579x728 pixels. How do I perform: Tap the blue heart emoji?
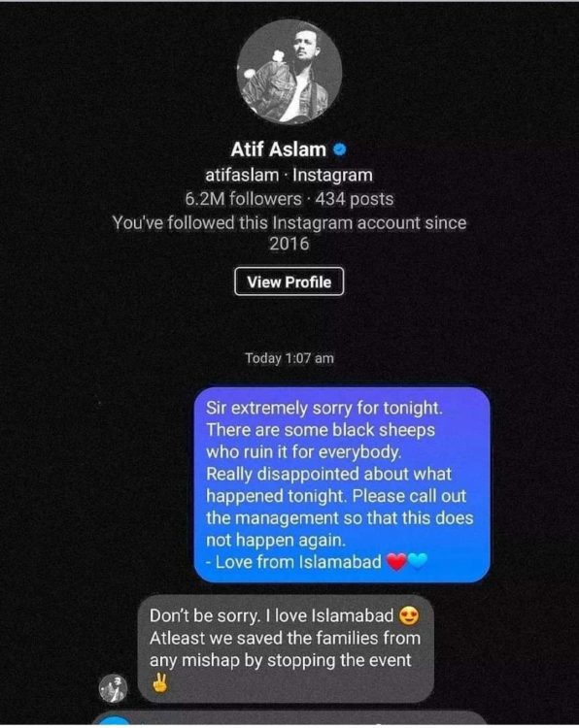(417, 562)
